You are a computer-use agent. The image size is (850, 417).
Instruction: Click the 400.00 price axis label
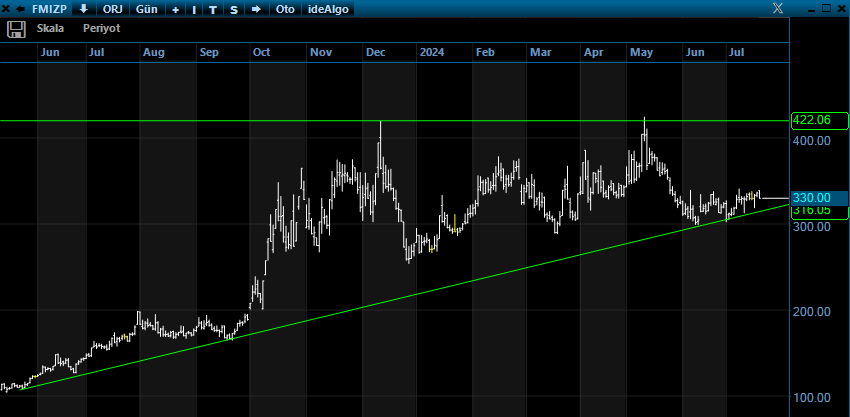[812, 140]
